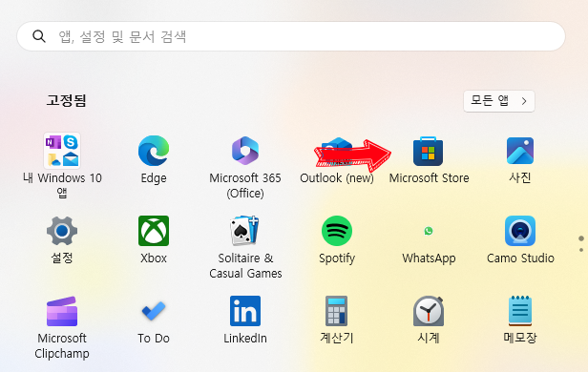Click the search box for apps and documents
The height and width of the screenshot is (372, 588).
[x=291, y=36]
